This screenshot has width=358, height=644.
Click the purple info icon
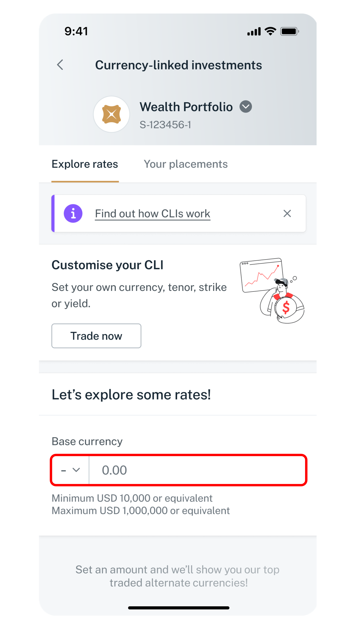coord(73,213)
